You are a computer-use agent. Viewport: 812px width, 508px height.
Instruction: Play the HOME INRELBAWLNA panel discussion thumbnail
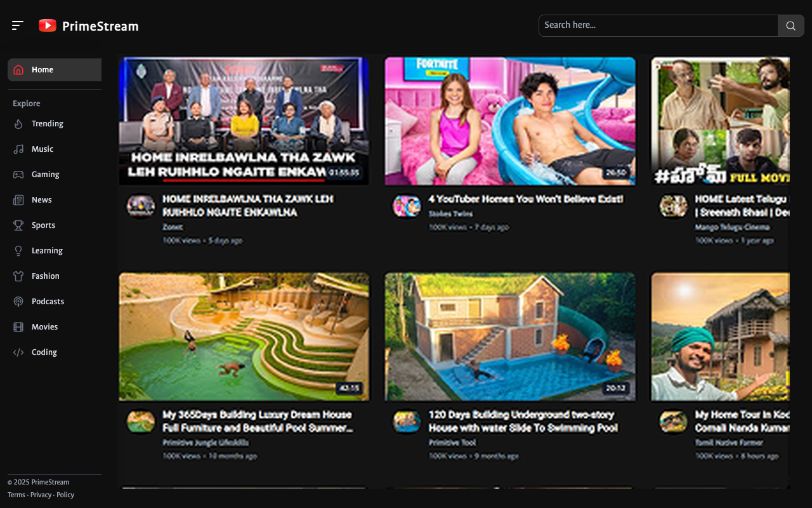[244, 121]
